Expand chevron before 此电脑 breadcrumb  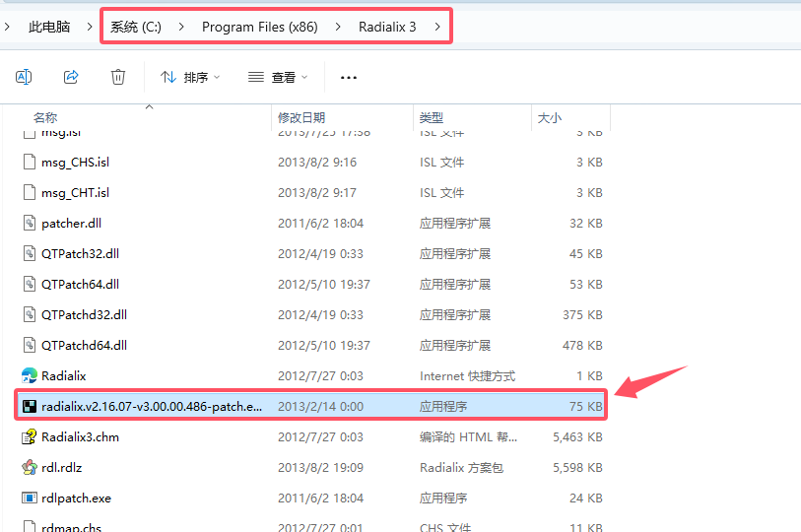(7, 26)
